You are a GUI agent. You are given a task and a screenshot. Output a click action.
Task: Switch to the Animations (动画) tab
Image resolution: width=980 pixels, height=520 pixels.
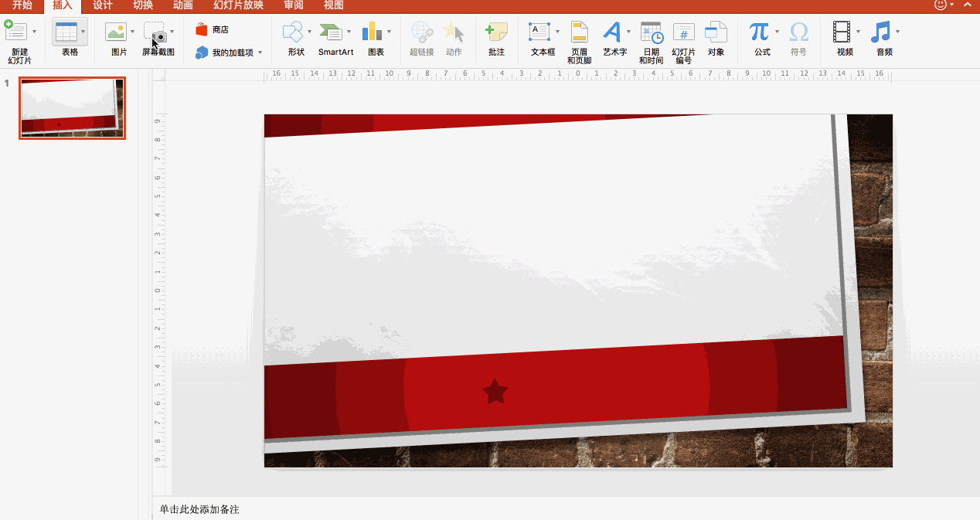click(x=183, y=5)
